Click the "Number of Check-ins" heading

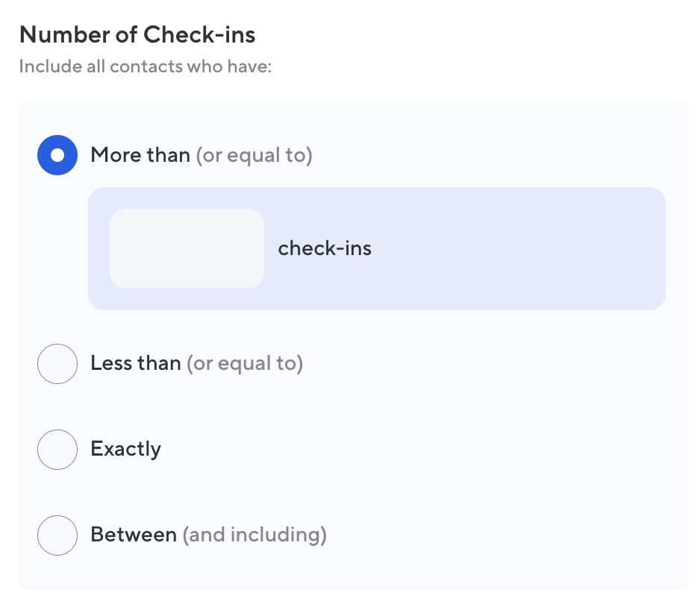[x=137, y=34]
